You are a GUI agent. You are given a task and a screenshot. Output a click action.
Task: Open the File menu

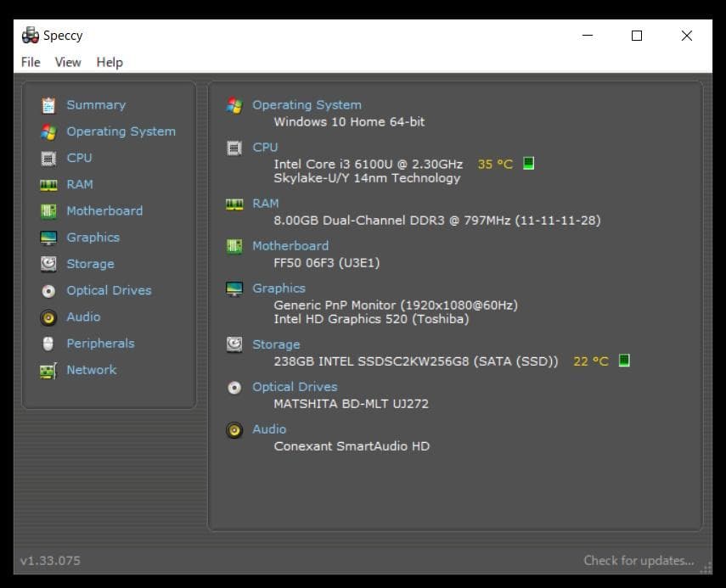point(31,62)
